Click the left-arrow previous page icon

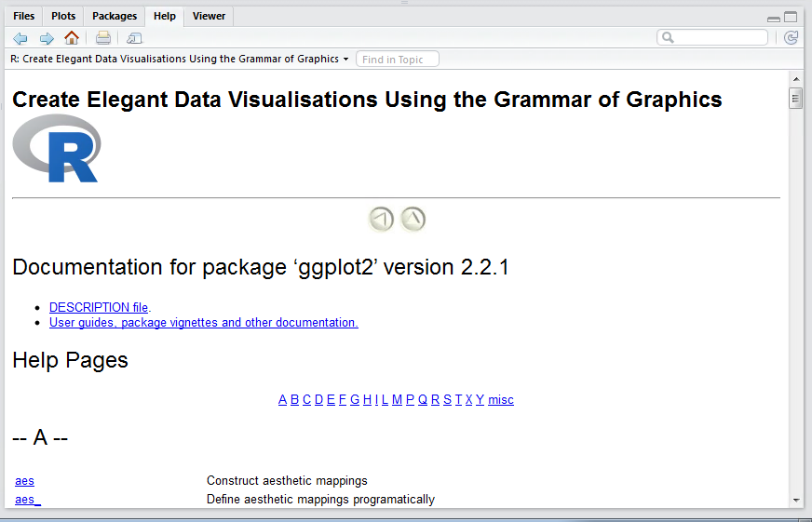[381, 220]
